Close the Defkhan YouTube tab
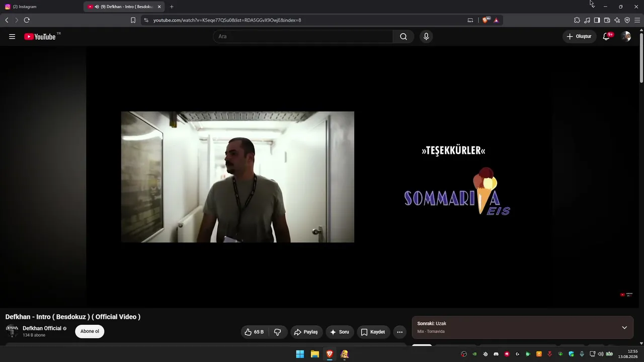This screenshot has height=362, width=644. 159,7
